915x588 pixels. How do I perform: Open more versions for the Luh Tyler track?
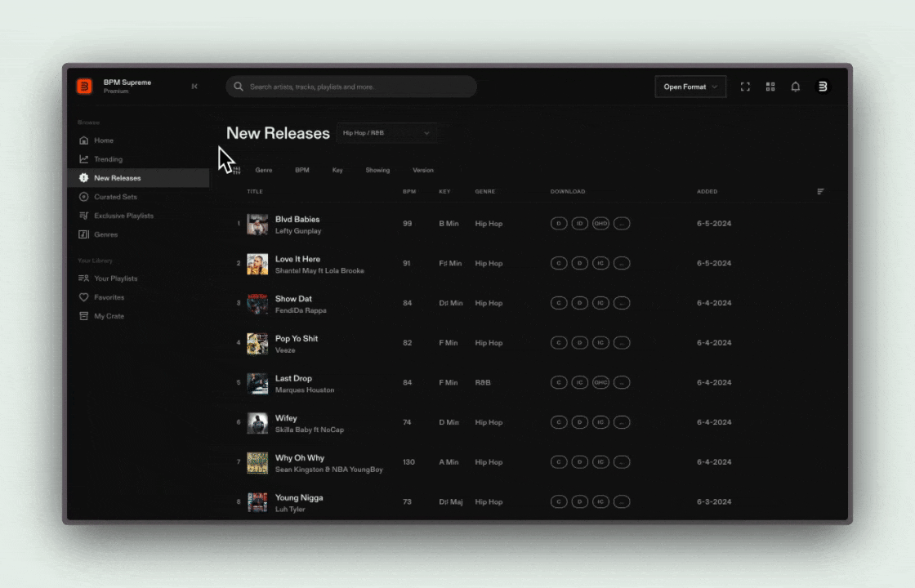622,501
